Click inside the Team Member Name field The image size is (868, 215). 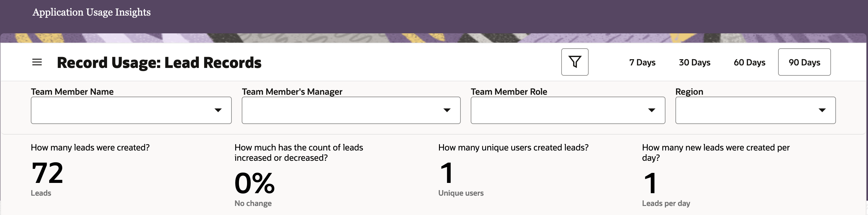(x=121, y=110)
